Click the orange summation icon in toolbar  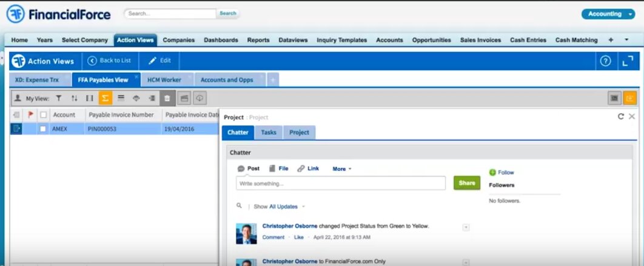tap(105, 98)
